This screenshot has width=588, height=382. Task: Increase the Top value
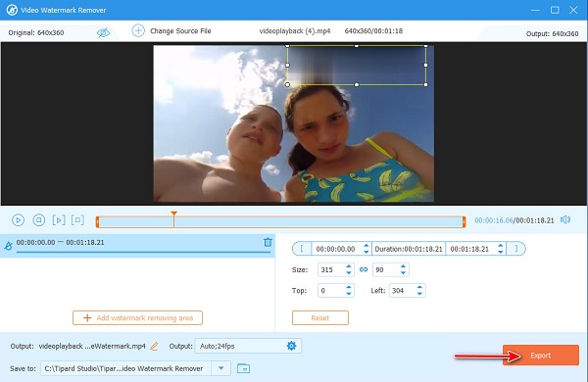pyautogui.click(x=349, y=287)
